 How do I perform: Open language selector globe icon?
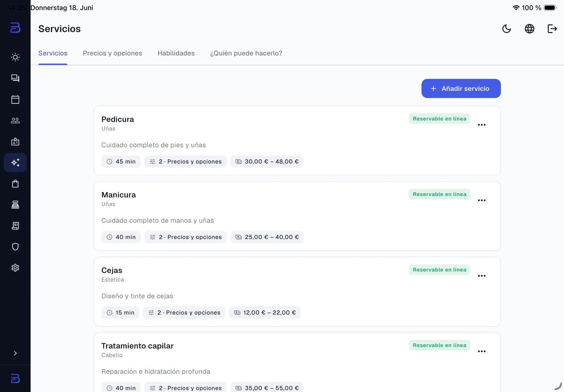coord(529,29)
